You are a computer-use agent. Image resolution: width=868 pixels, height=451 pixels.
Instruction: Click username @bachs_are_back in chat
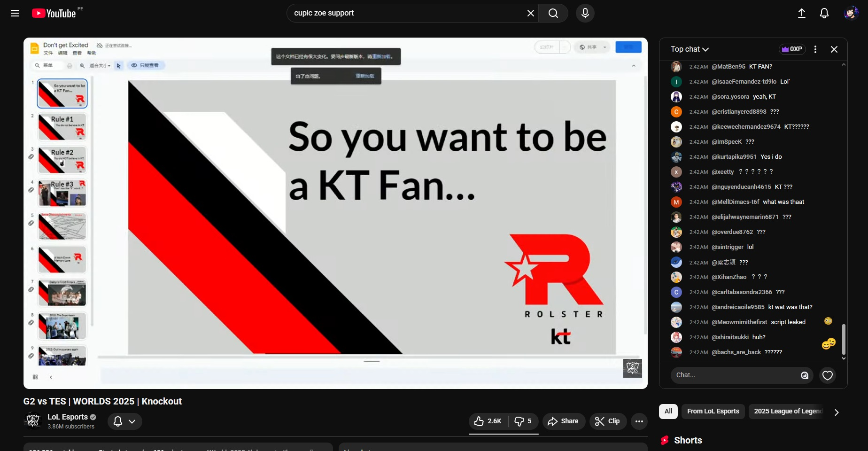[736, 352]
